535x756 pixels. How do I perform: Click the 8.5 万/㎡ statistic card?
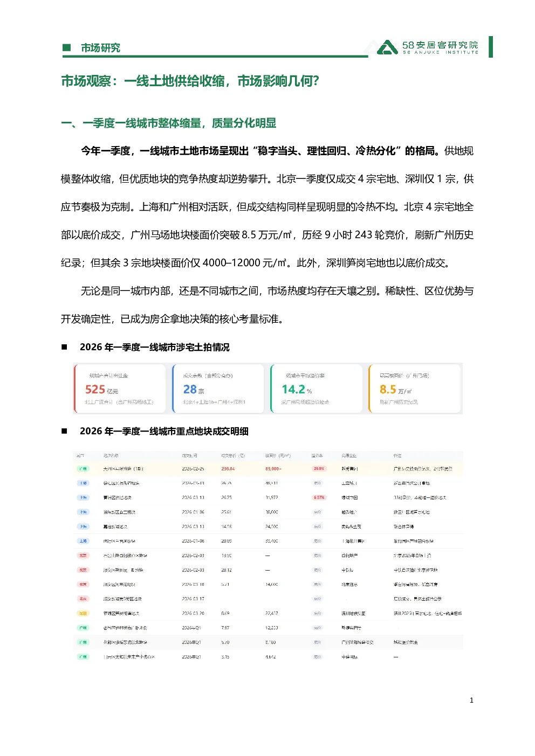point(415,389)
